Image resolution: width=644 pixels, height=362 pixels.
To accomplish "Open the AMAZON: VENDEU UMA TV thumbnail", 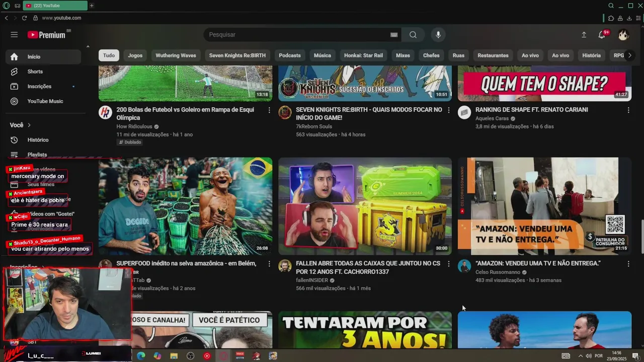I will tap(544, 206).
